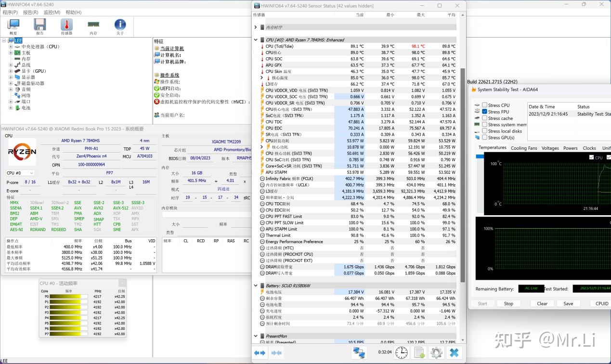Toggle the CPU checkbox on temperature graph
This screenshot has width=611, height=364.
tap(591, 157)
